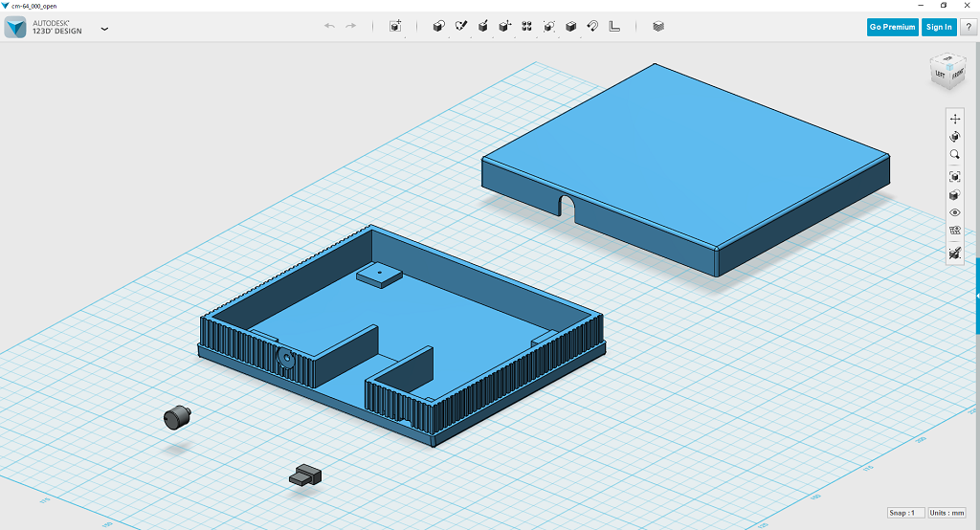Open the 123D Design application menu dropdown
The height and width of the screenshot is (530, 980).
tap(104, 28)
